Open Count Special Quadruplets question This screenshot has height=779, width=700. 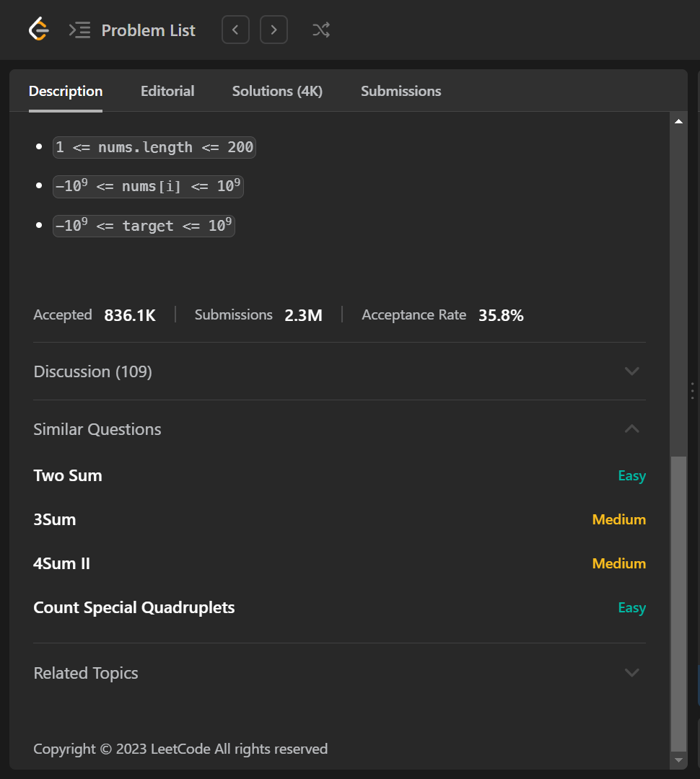pyautogui.click(x=134, y=607)
